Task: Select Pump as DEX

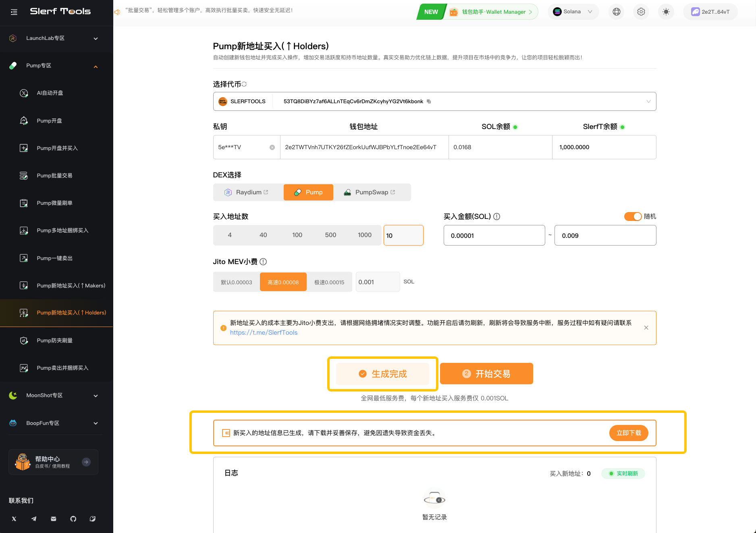Action: tap(308, 193)
